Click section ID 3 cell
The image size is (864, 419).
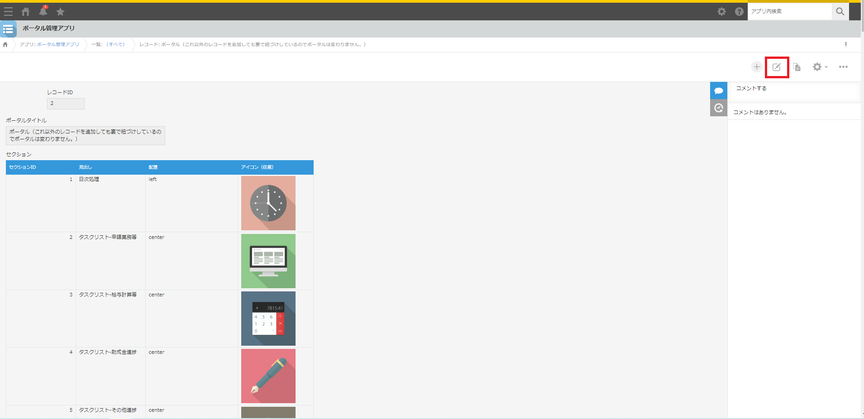click(x=41, y=319)
